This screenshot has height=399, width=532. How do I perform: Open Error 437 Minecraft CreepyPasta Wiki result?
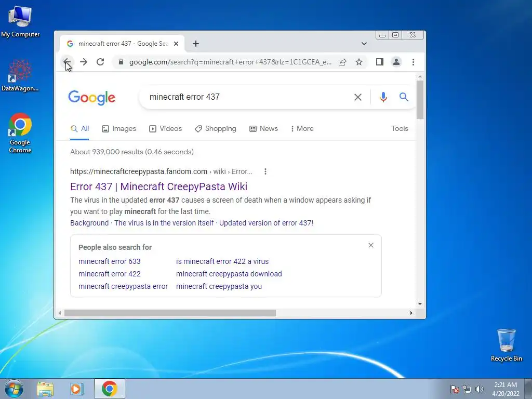(x=159, y=187)
